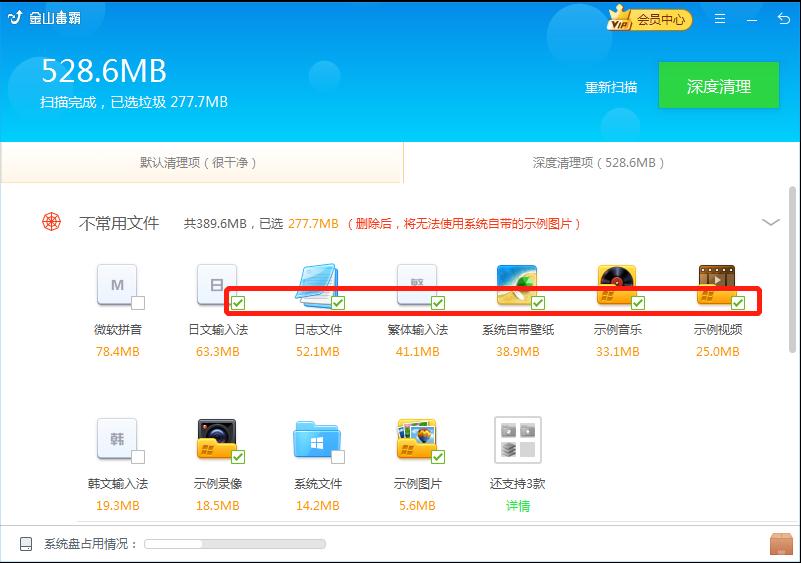Open the 详情 link under 还支持3款
The height and width of the screenshot is (563, 801).
517,506
